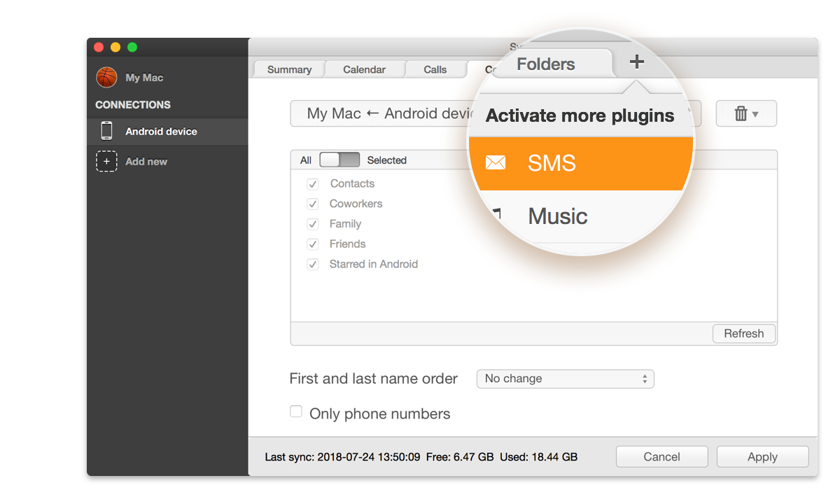
Task: Open the Folders tab
Action: pos(546,64)
